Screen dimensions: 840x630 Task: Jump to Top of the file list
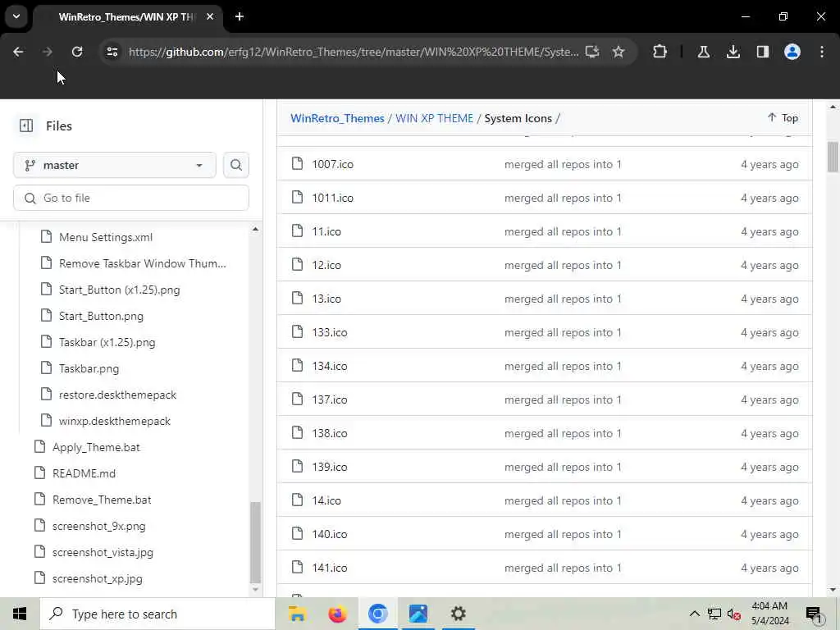(x=783, y=118)
